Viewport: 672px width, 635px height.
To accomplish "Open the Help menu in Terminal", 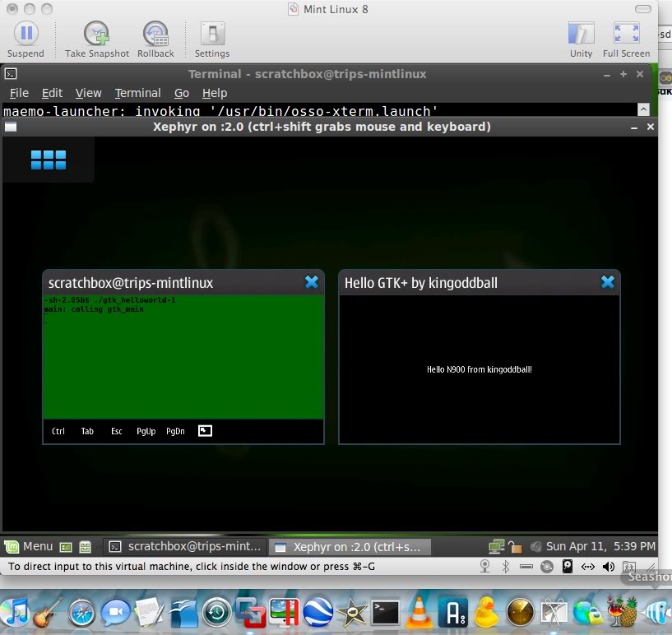I will [215, 93].
